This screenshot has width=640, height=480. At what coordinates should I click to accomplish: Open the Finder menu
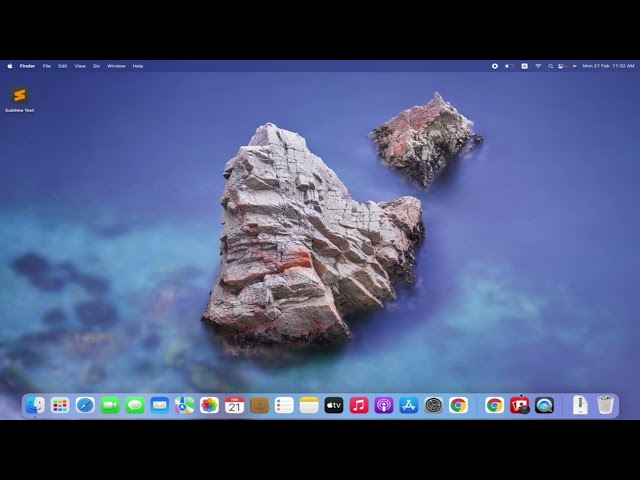27,66
